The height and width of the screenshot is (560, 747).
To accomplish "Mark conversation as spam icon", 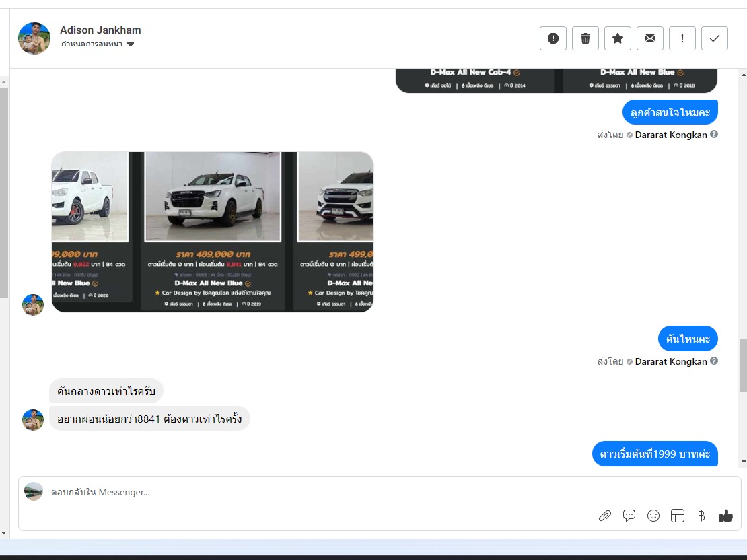I will coord(553,38).
